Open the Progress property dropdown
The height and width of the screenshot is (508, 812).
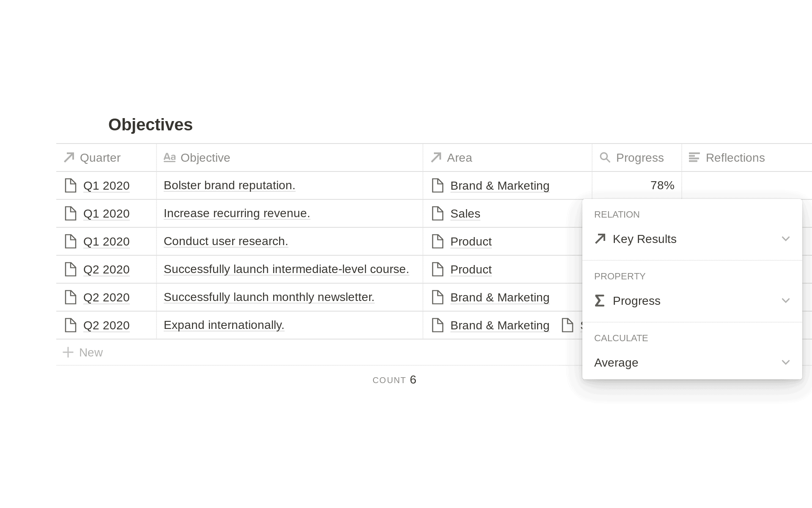[x=786, y=301]
